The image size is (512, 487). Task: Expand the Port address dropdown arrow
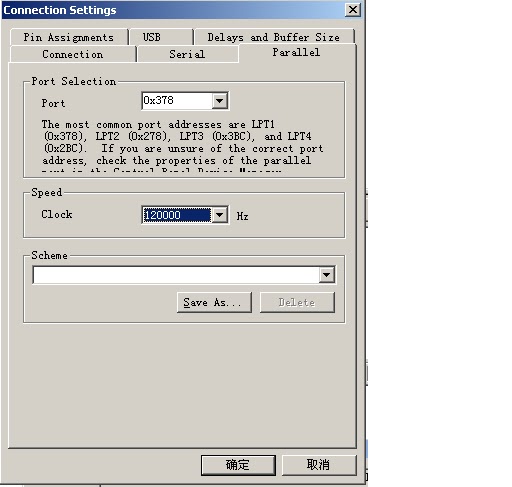(x=220, y=101)
